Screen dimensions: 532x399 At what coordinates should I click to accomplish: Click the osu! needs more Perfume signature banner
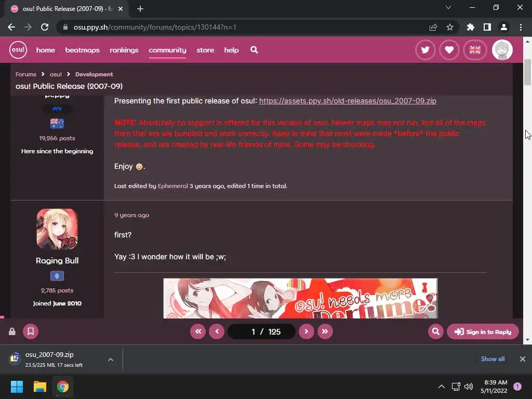(300, 298)
